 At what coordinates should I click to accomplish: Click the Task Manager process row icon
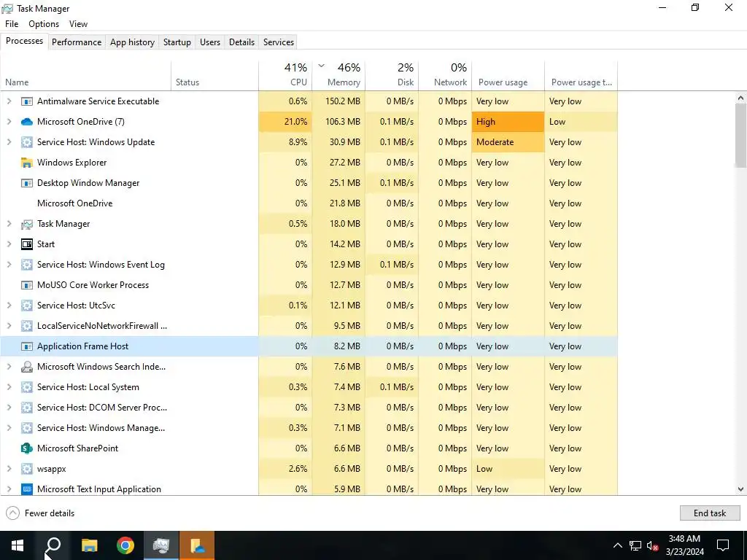point(27,224)
